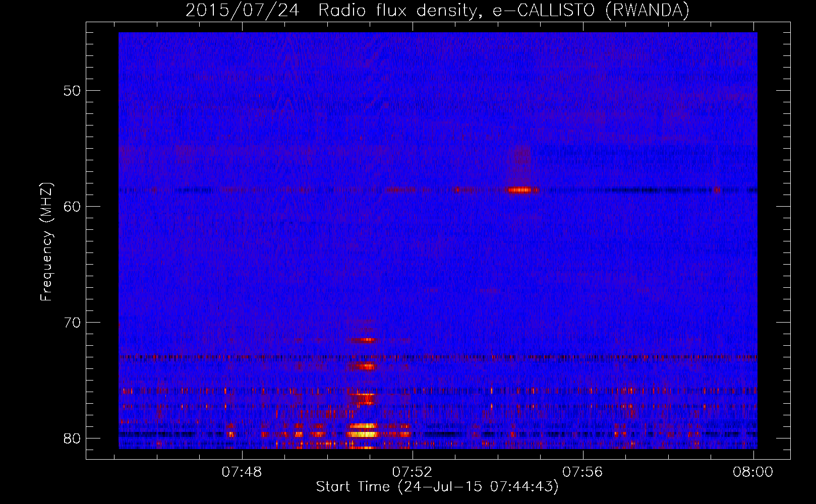Click the red burst near 71.5 MHz
The image size is (816, 504).
pyautogui.click(x=364, y=340)
